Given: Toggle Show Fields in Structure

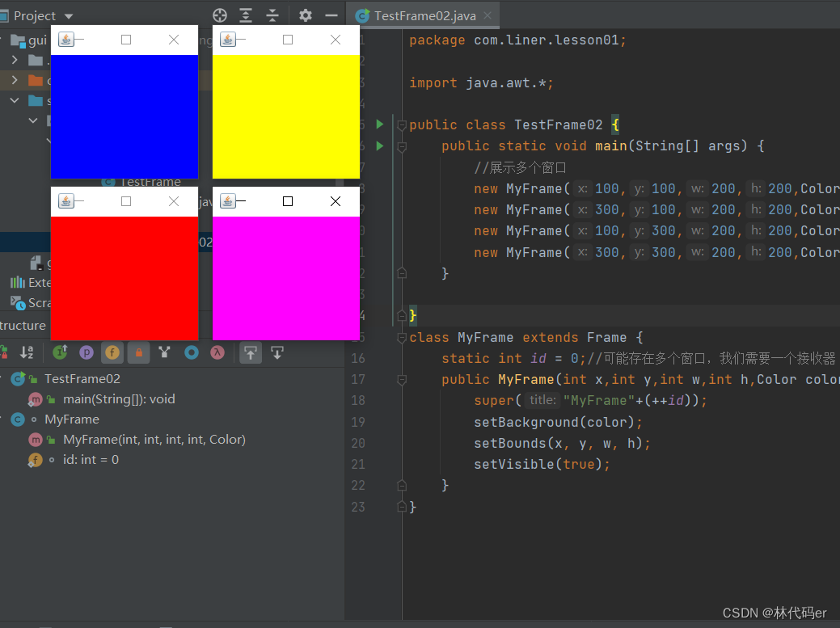Looking at the screenshot, I should click(112, 352).
